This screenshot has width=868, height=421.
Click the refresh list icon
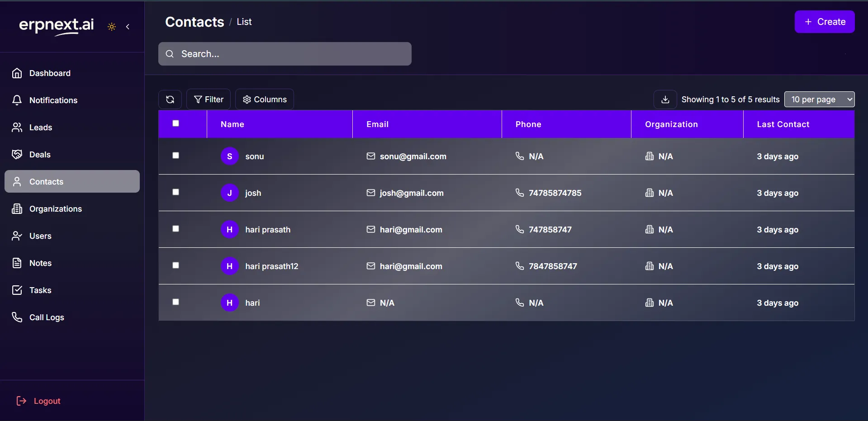point(170,99)
